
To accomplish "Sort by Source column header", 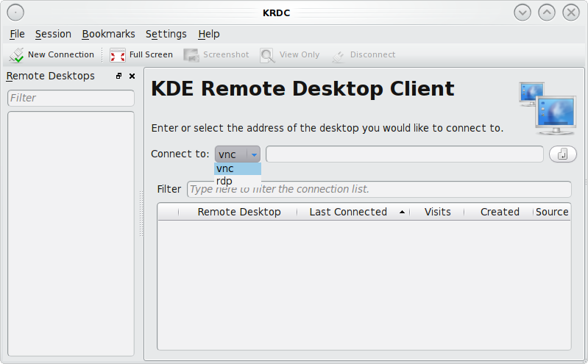I will point(552,212).
